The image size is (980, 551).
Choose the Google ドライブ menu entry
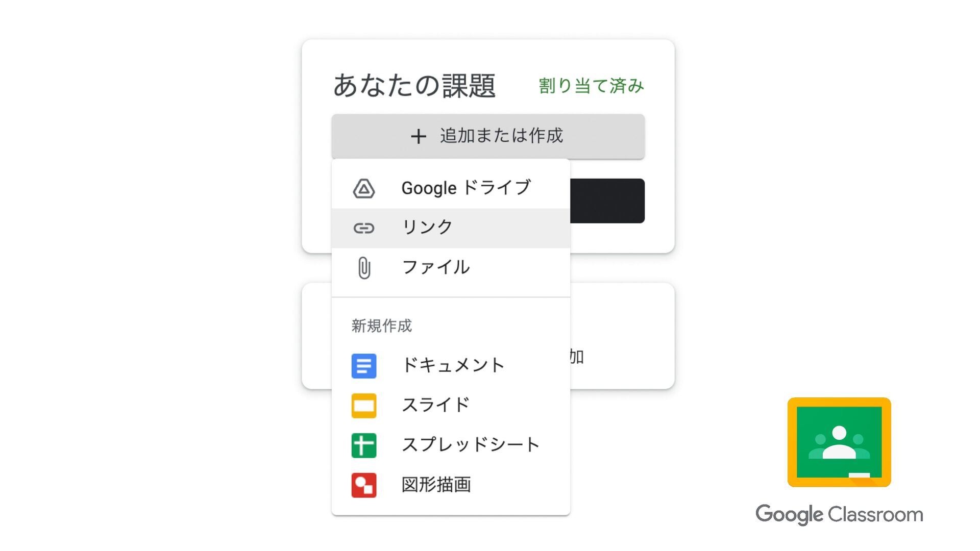click(466, 188)
